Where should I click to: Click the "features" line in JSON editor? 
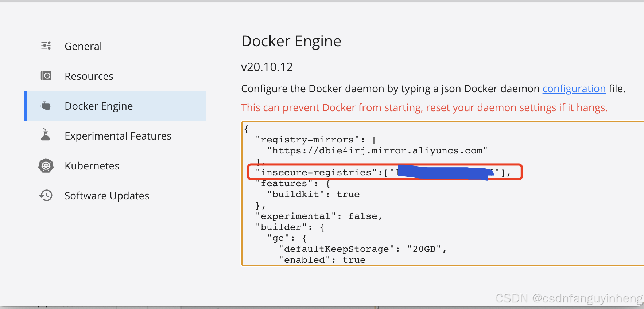293,184
